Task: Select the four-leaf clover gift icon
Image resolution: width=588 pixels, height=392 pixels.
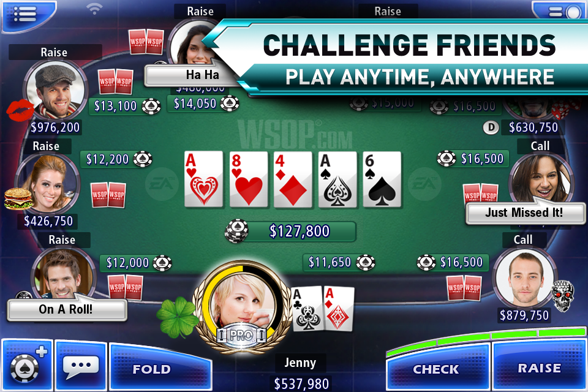Action: [177, 316]
